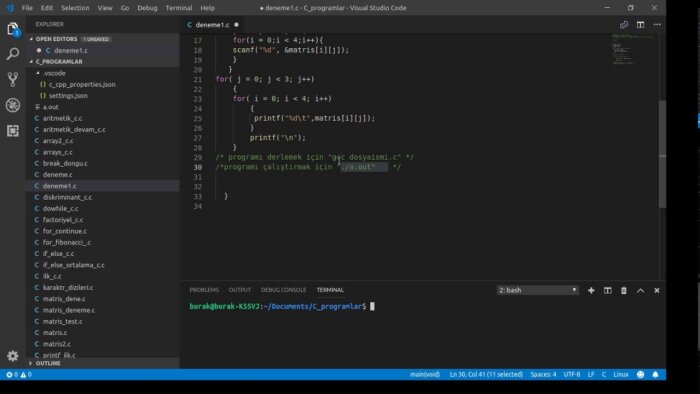Image resolution: width=700 pixels, height=394 pixels.
Task: Open aritmetik_devam_c.c file
Action: 103,129
